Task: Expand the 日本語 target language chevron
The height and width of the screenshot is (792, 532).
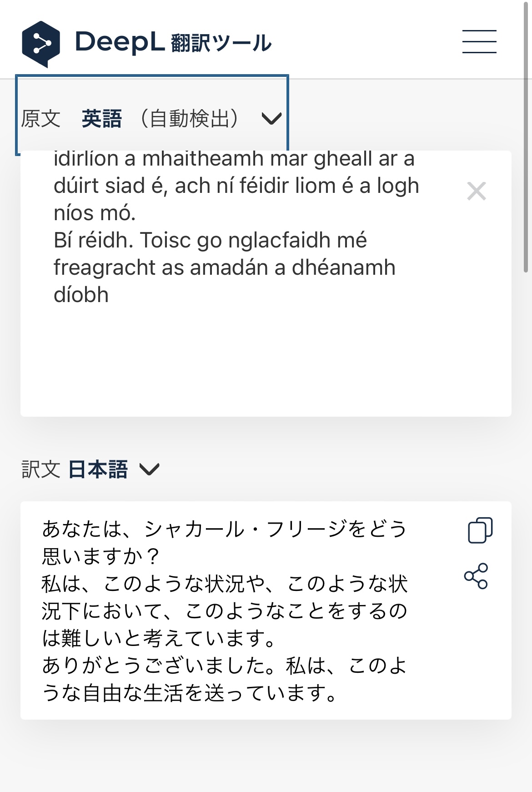Action: point(149,469)
